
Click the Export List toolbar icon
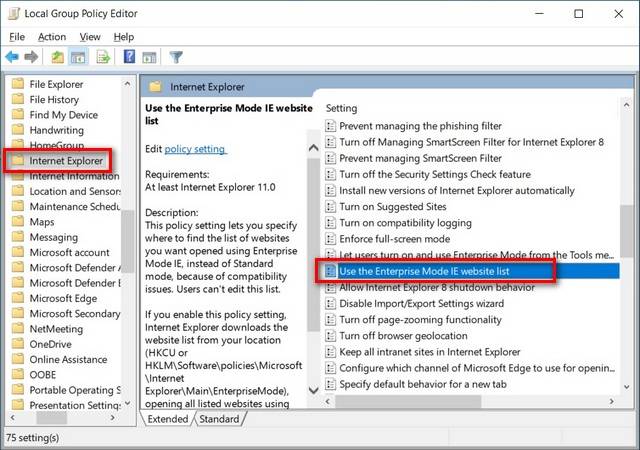(x=103, y=57)
